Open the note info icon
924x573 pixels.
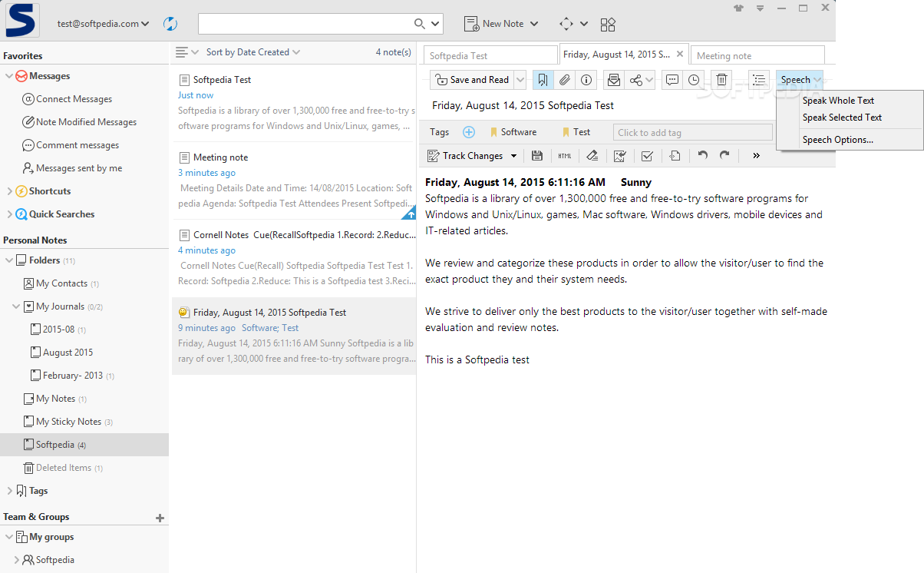pyautogui.click(x=586, y=80)
